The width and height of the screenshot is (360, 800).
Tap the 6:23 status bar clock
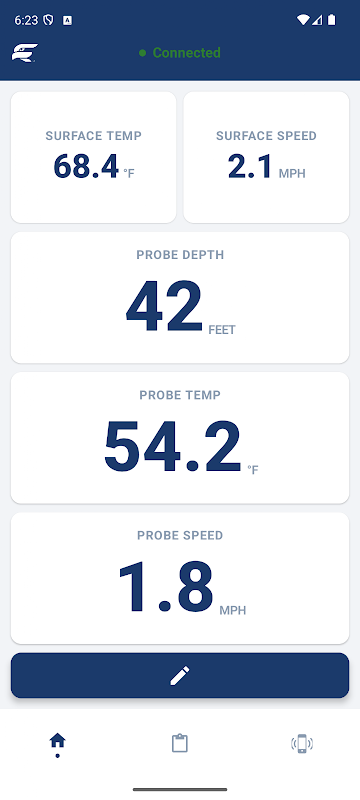[x=26, y=20]
